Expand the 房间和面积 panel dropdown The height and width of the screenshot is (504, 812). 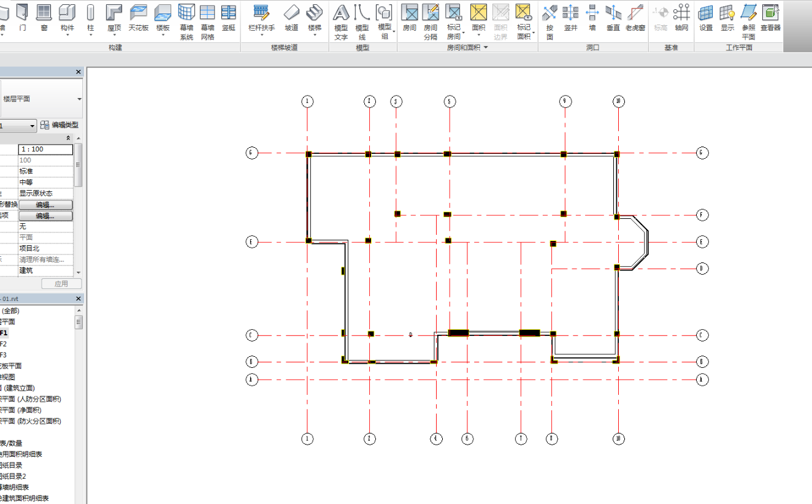pos(486,47)
